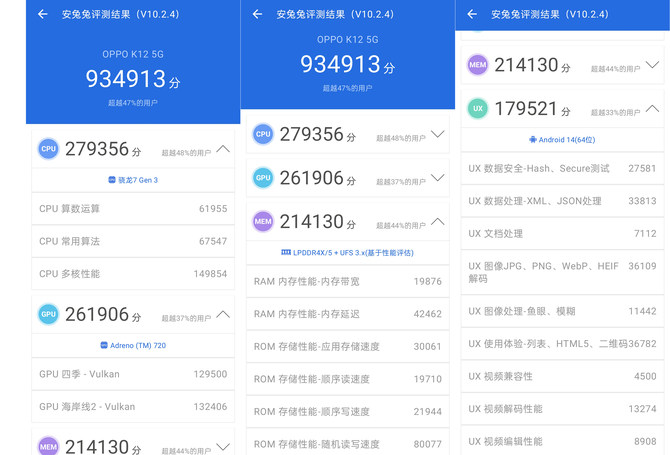Tap the back arrow in the right screenshot
The height and width of the screenshot is (455, 670).
pos(472,14)
